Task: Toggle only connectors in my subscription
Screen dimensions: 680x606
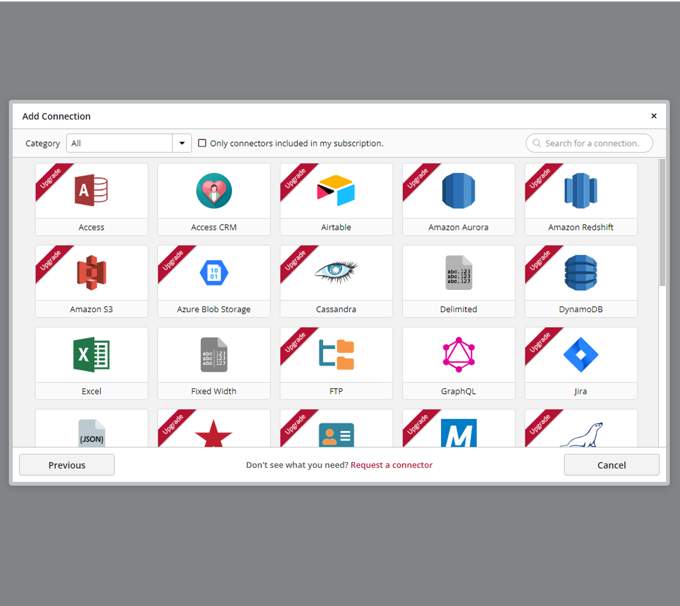Action: pyautogui.click(x=202, y=143)
